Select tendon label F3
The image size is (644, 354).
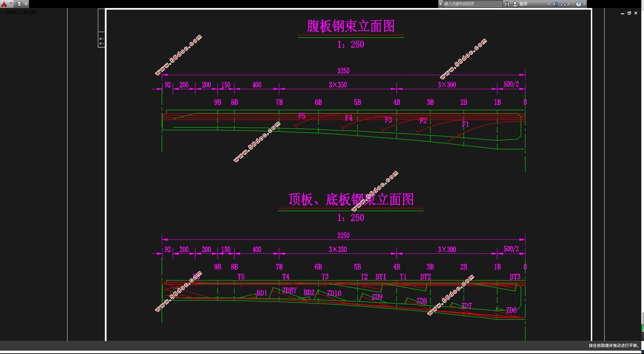tap(388, 120)
